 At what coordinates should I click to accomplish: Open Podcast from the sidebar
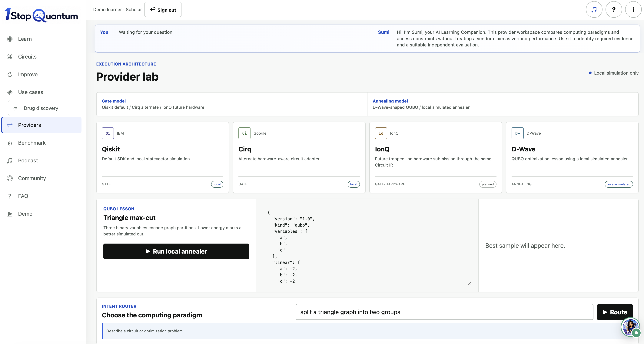pyautogui.click(x=41, y=161)
